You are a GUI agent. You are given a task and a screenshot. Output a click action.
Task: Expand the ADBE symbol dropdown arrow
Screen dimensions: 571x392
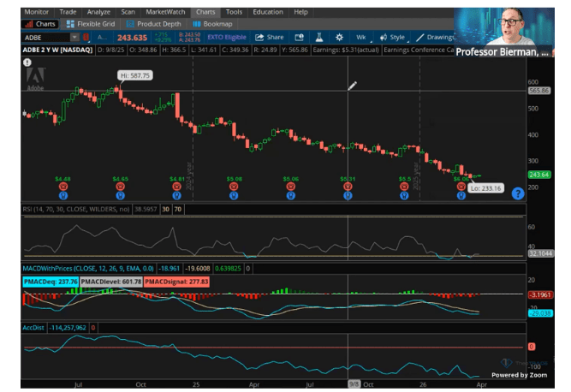pyautogui.click(x=74, y=37)
